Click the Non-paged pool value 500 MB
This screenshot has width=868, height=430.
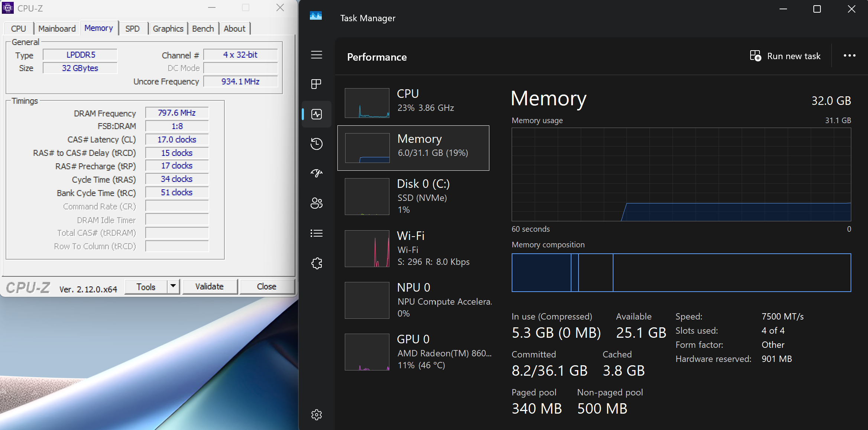602,409
